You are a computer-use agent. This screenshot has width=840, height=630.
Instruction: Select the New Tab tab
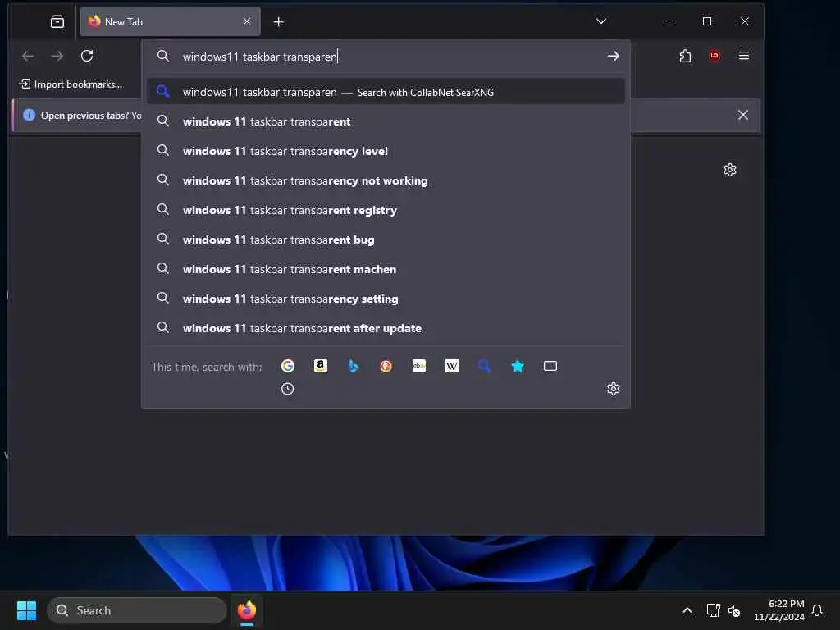(170, 21)
